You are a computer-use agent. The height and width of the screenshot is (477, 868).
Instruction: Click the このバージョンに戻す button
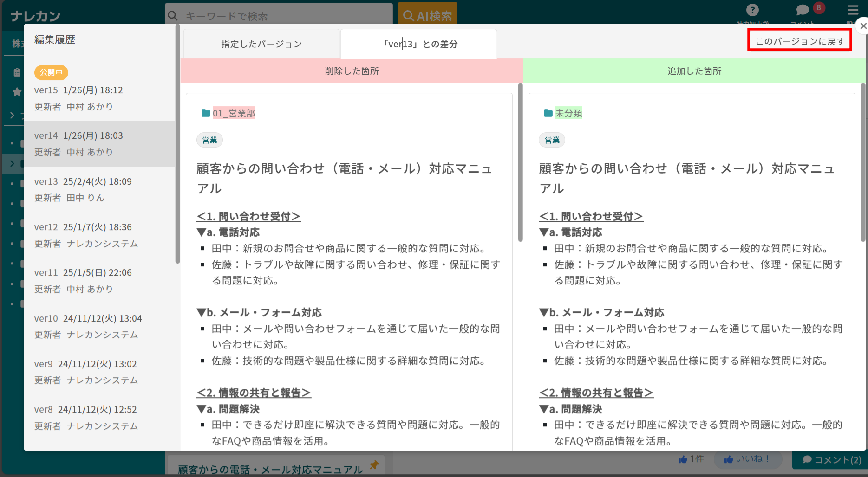coord(799,40)
